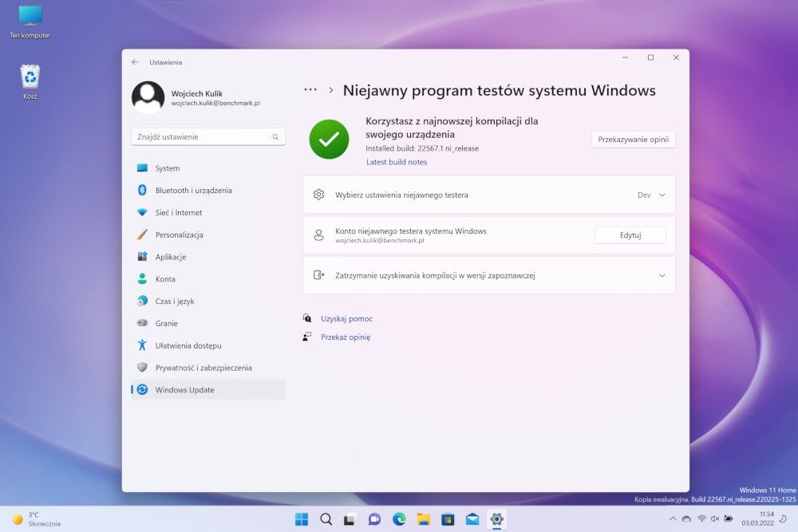798x532 pixels.
Task: Select the Kosz recycle bin icon
Action: (30, 82)
